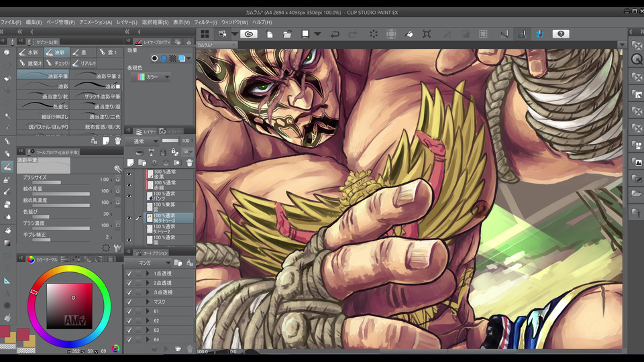Uncheck the 2点透視 auto action
Viewport: 644px width, 362px height.
[x=129, y=283]
